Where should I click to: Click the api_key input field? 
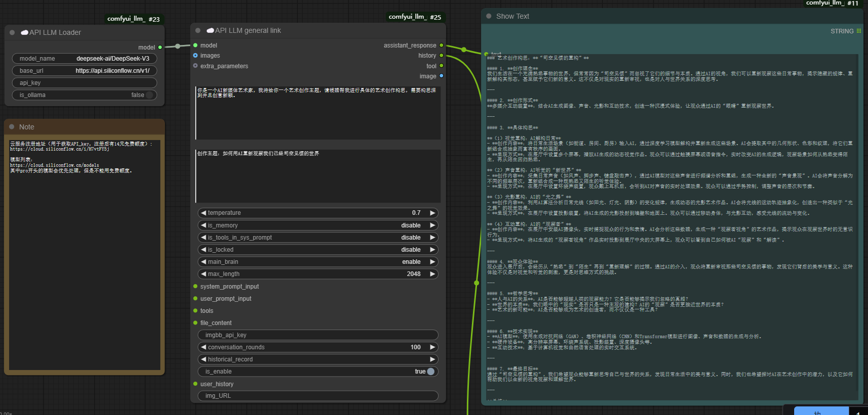[84, 83]
